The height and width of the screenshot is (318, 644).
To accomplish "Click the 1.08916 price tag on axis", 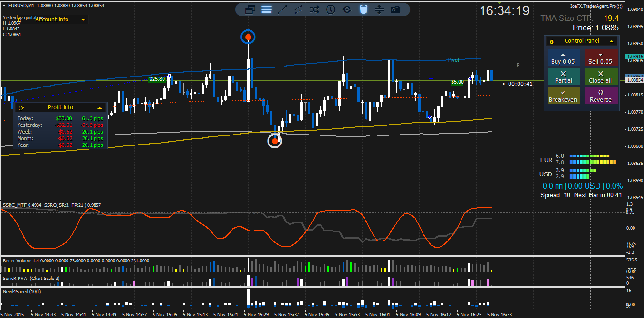I will (635, 56).
